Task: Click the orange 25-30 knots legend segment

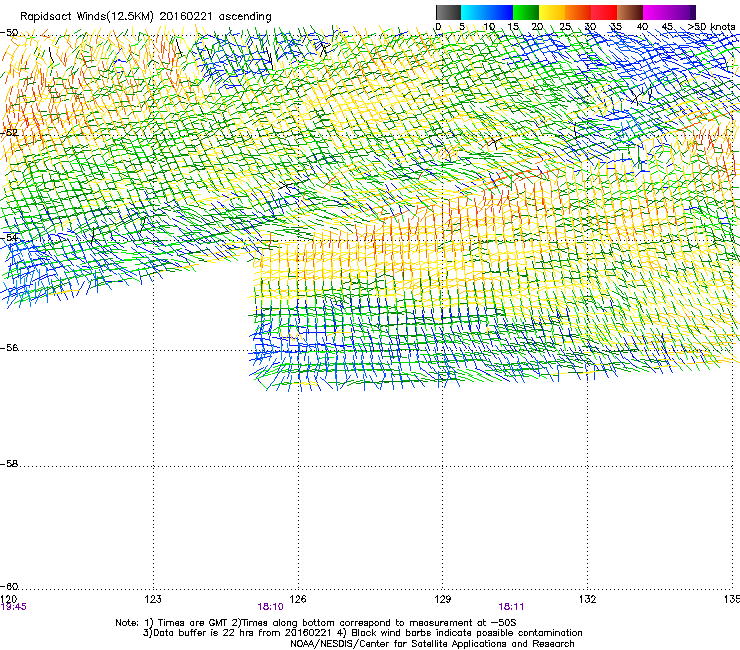Action: 578,12
